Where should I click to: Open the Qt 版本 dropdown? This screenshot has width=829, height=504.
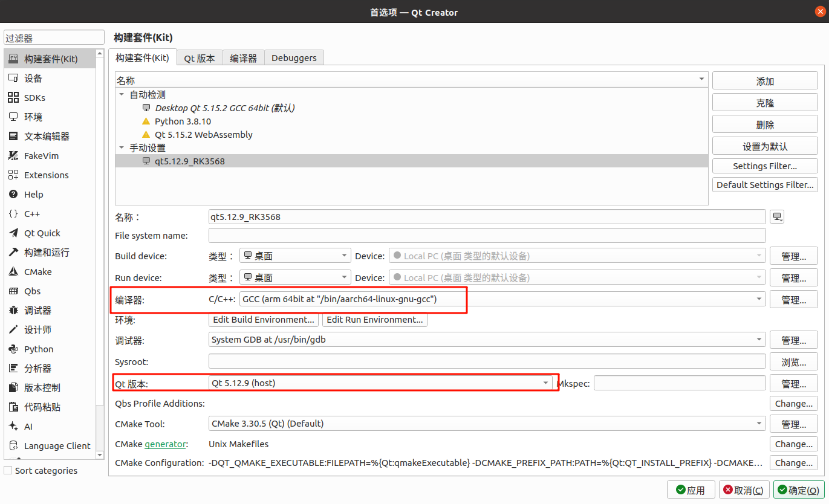(380, 383)
